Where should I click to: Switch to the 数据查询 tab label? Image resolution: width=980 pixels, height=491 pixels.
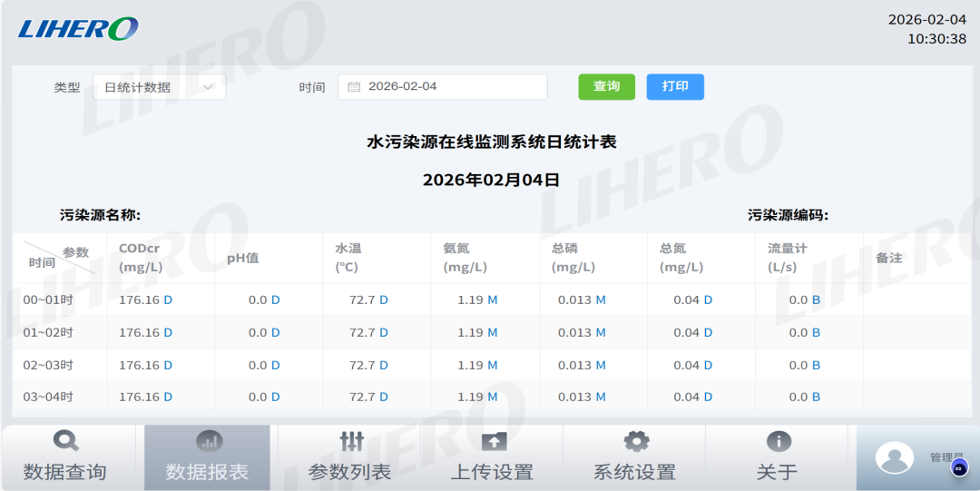pyautogui.click(x=65, y=472)
